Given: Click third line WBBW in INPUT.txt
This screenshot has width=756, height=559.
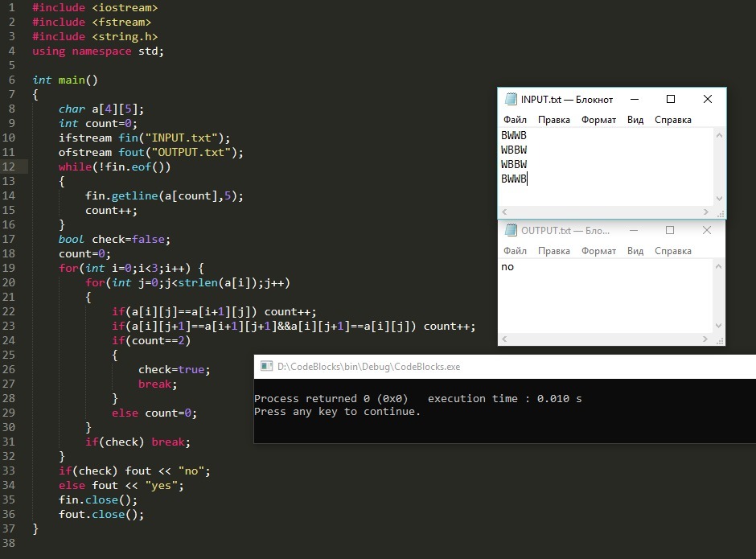Looking at the screenshot, I should point(513,164).
